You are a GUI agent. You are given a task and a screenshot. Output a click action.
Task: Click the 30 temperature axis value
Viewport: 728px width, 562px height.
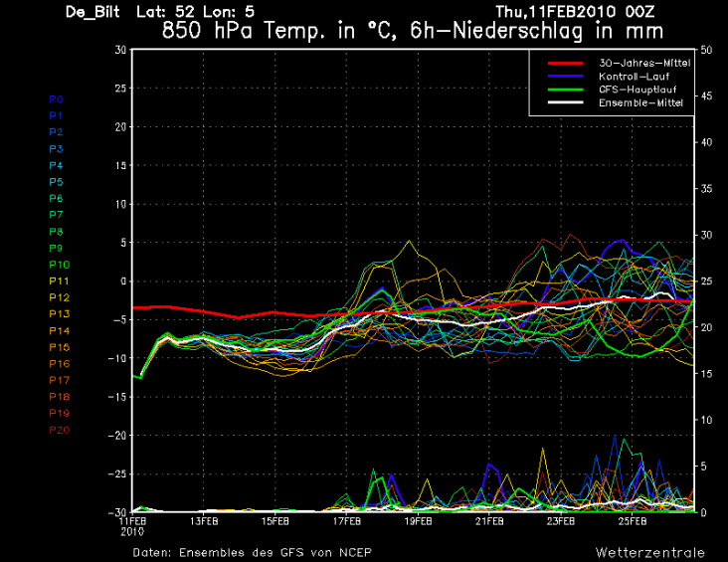120,50
